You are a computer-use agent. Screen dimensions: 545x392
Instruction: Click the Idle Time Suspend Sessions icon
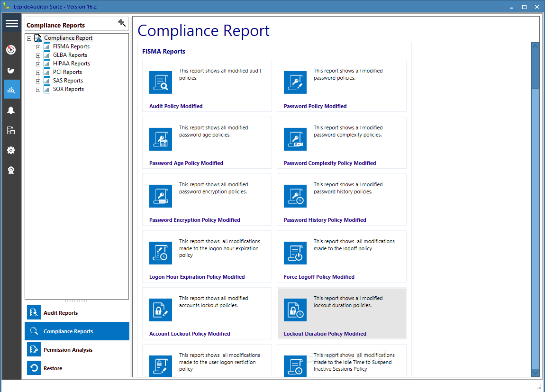[x=295, y=366]
